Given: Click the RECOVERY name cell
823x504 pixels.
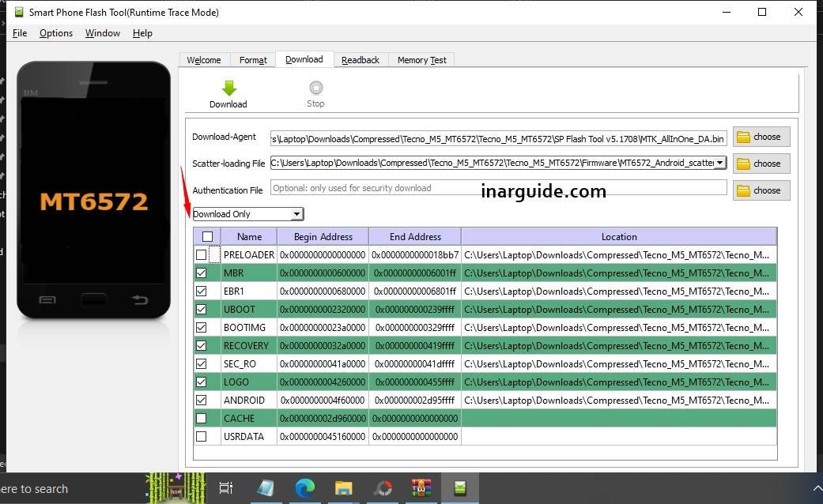Looking at the screenshot, I should [249, 346].
